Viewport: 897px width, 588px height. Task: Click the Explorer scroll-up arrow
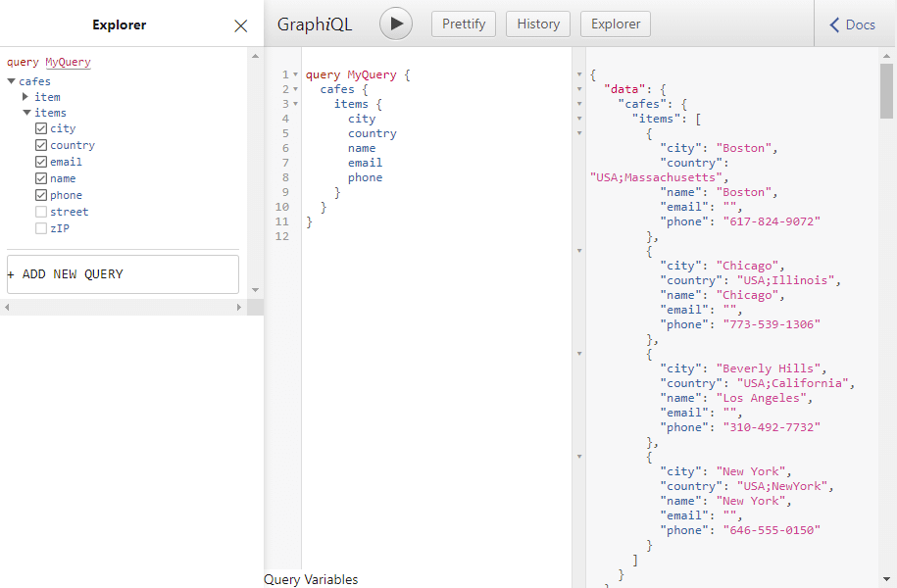(x=255, y=56)
